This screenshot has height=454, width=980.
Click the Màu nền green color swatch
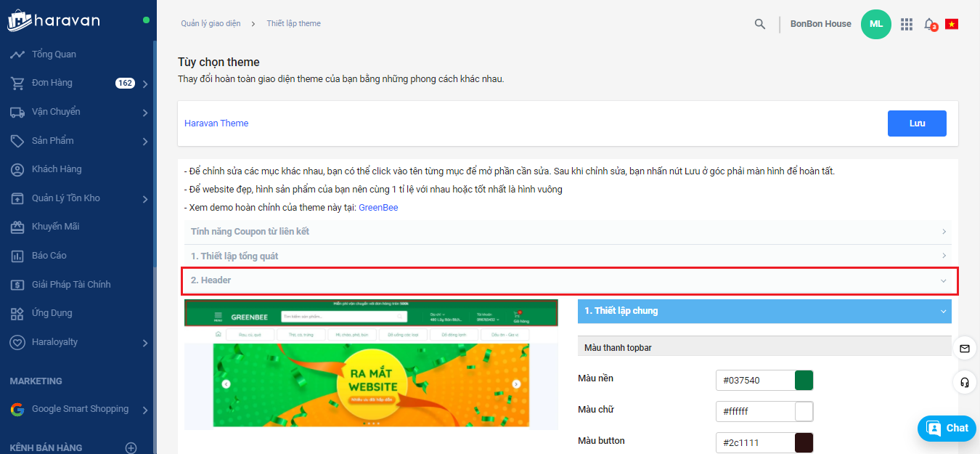tap(804, 381)
